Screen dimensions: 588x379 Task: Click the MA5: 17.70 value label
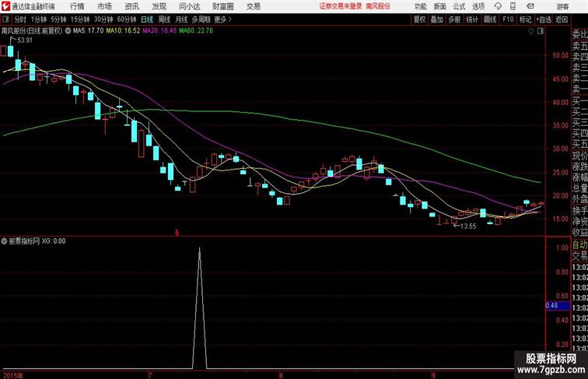point(88,31)
